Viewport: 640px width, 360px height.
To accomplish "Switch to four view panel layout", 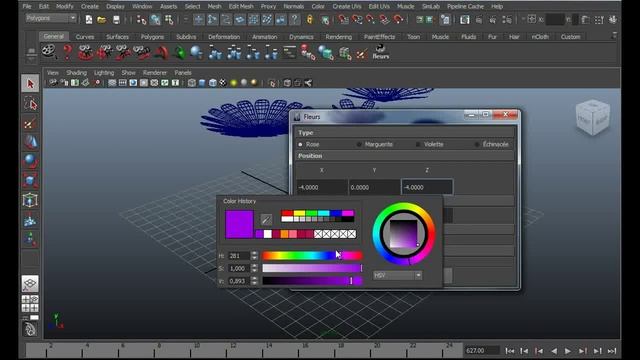I will coord(30,303).
